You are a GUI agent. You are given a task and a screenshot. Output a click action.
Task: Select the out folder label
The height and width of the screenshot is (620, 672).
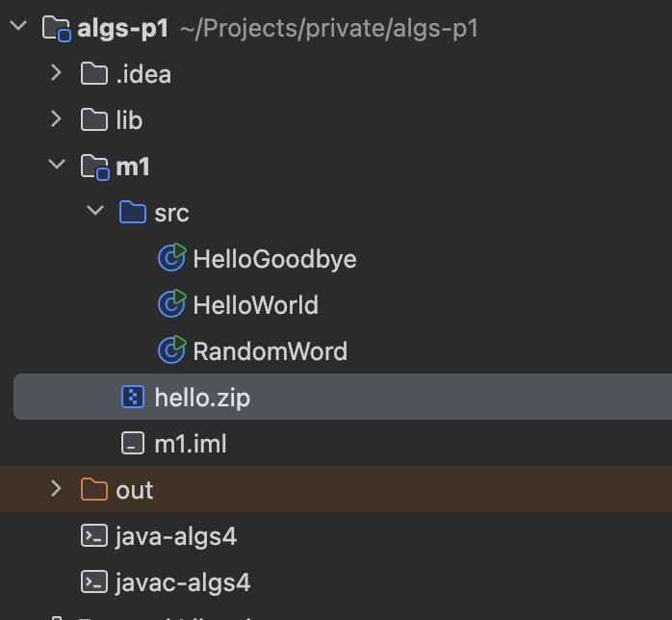[134, 491]
